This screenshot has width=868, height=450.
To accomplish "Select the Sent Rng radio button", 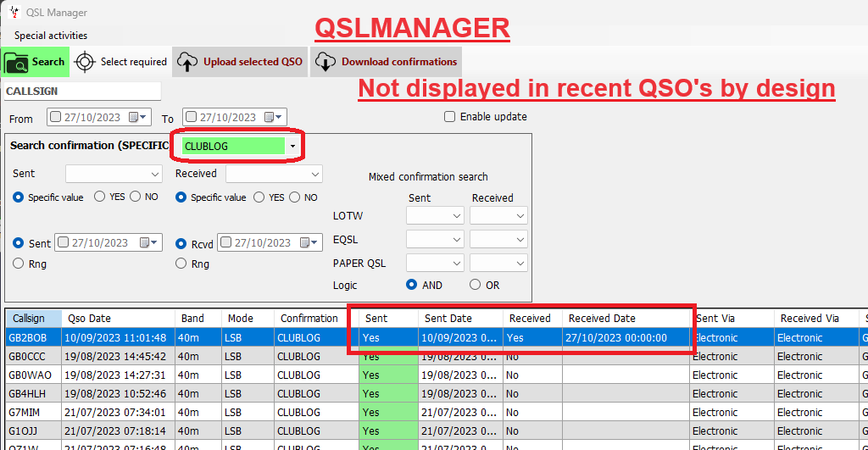I will 19,264.
